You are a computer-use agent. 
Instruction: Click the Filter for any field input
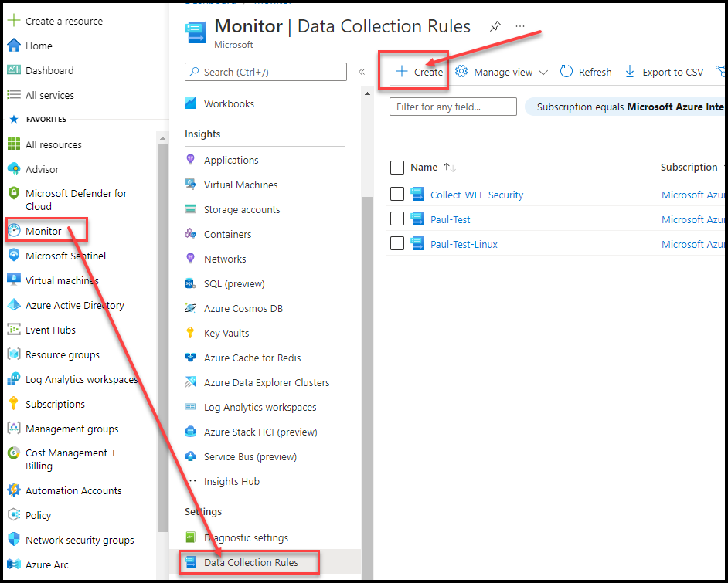(453, 107)
